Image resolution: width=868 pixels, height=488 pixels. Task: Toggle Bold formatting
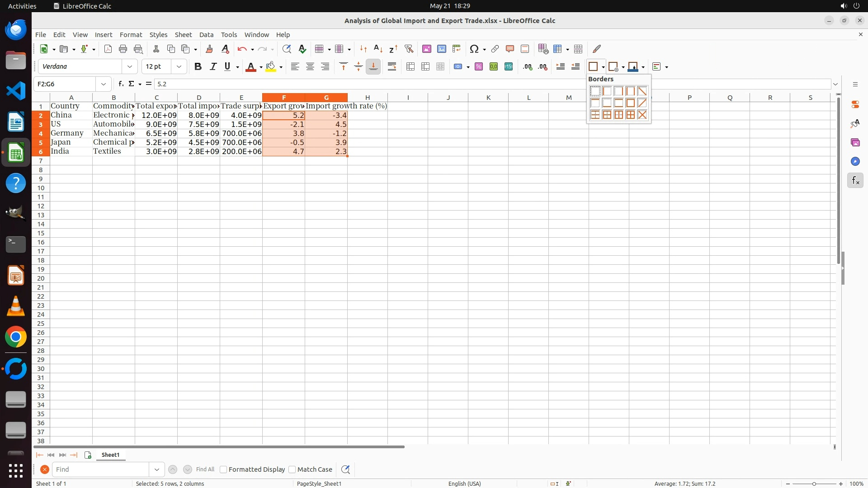[x=198, y=67]
